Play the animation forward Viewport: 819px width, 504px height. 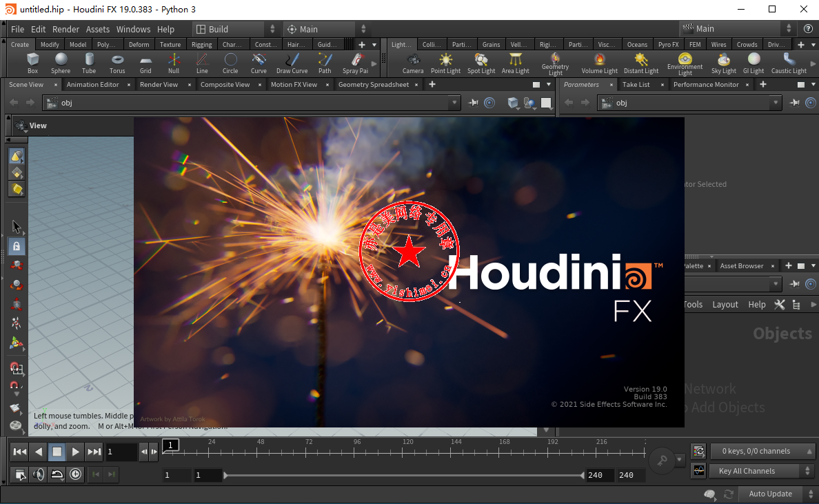click(x=75, y=452)
